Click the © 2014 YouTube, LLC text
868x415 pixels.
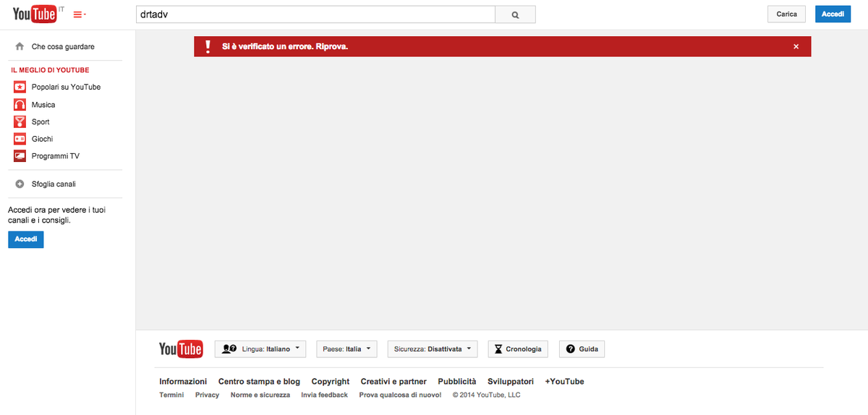pyautogui.click(x=486, y=395)
